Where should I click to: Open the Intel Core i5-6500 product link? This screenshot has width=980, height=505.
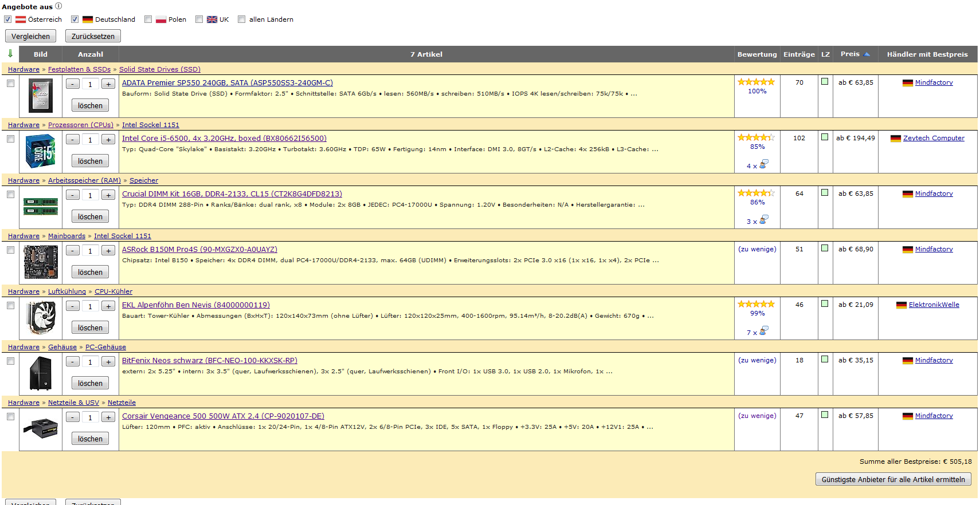(224, 139)
